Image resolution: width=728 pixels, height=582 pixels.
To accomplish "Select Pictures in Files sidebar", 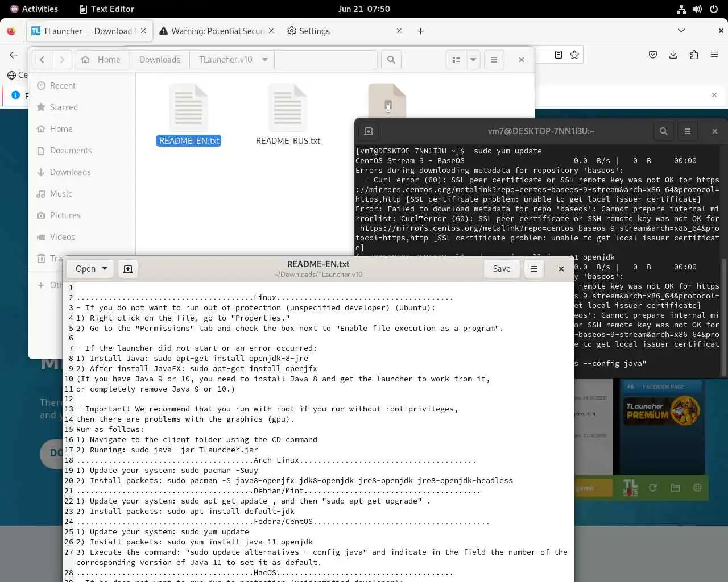I will tap(82, 215).
